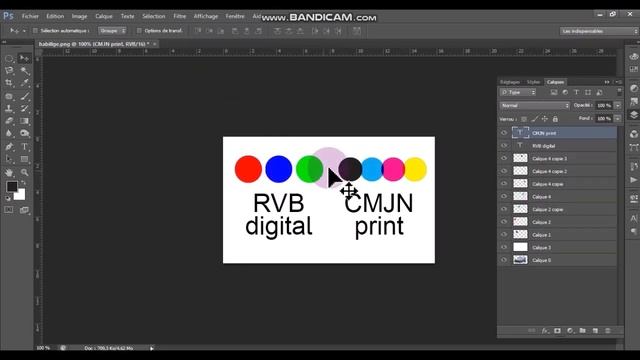Select the Move tool in toolbox
Viewport: 640px width, 360px height.
coord(24,59)
